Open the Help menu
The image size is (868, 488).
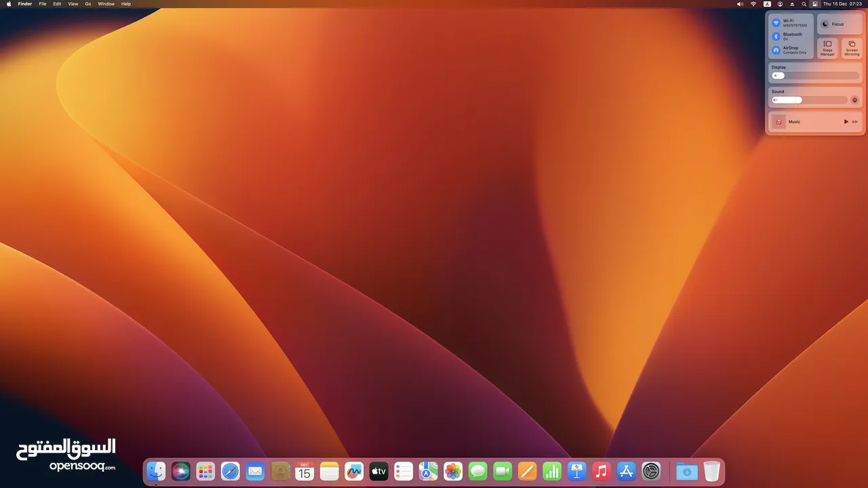126,4
